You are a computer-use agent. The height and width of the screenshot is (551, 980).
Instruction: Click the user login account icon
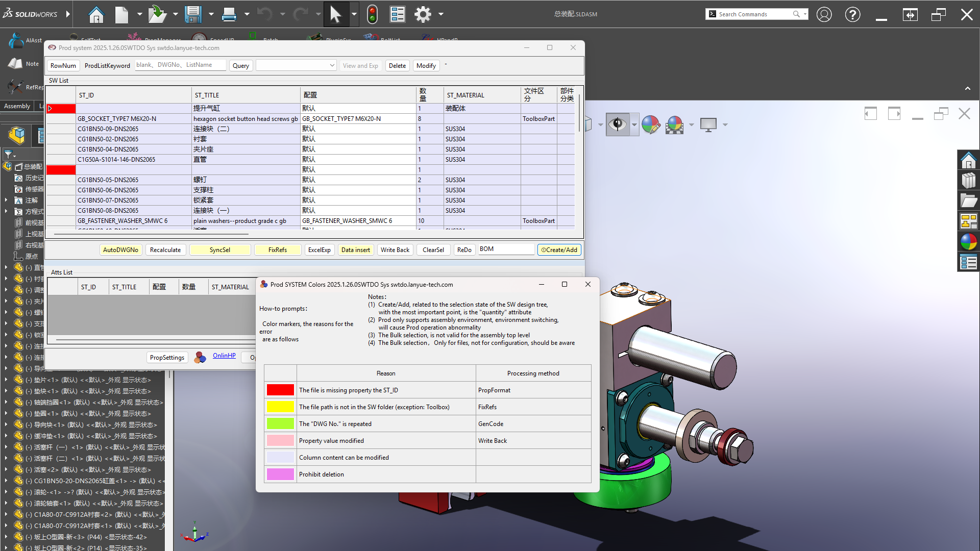(x=824, y=14)
